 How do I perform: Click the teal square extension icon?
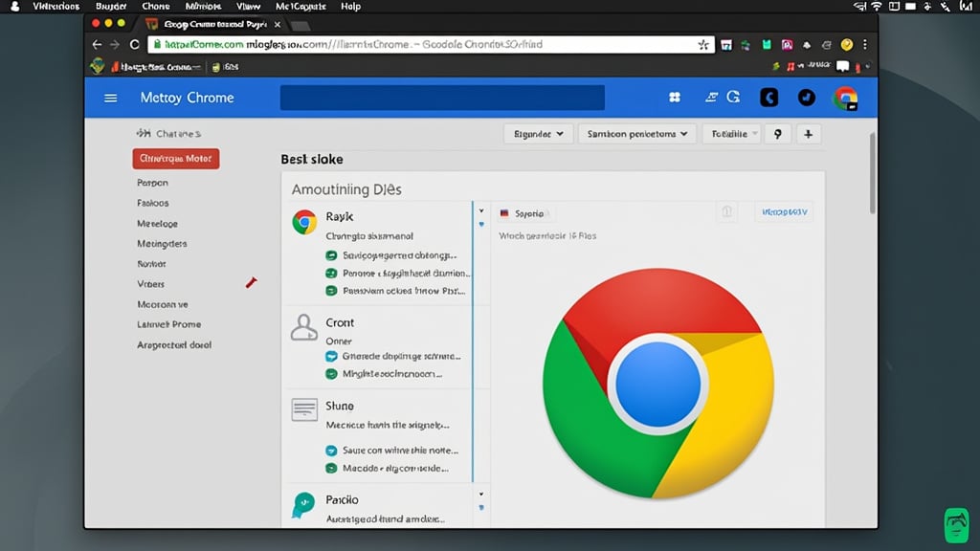767,45
